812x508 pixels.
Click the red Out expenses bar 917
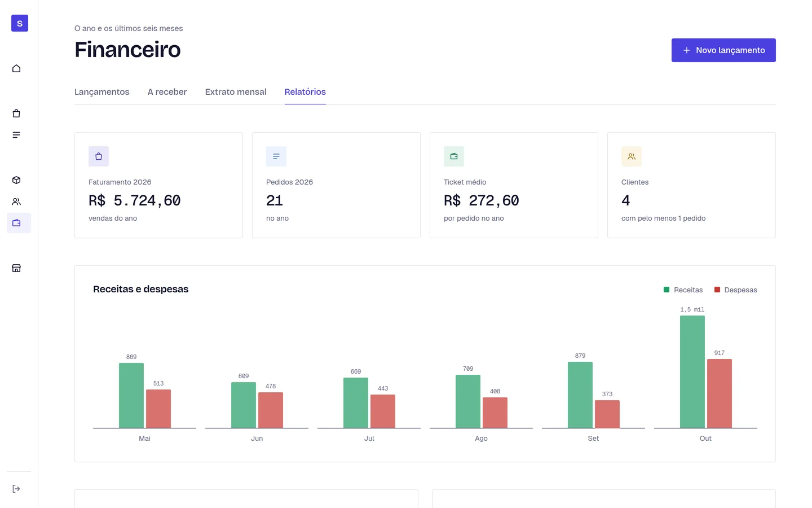click(720, 393)
